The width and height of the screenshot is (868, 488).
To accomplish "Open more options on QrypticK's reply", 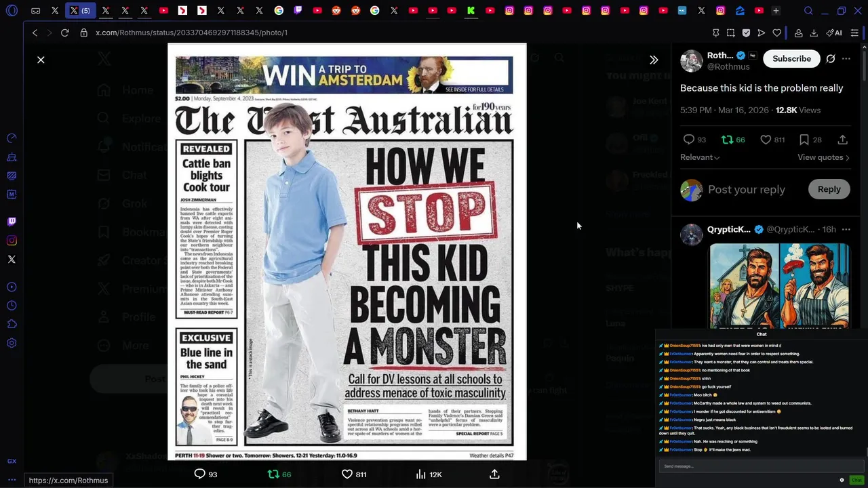I will (x=846, y=230).
